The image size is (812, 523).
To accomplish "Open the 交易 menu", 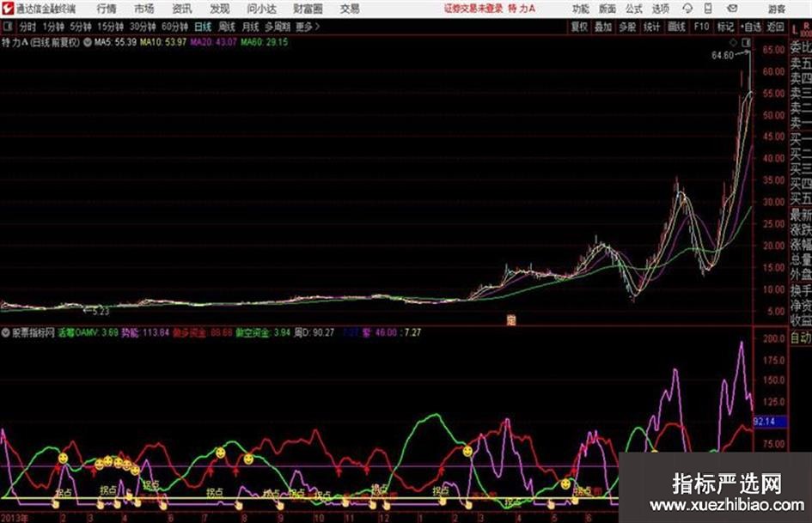I will (x=350, y=9).
